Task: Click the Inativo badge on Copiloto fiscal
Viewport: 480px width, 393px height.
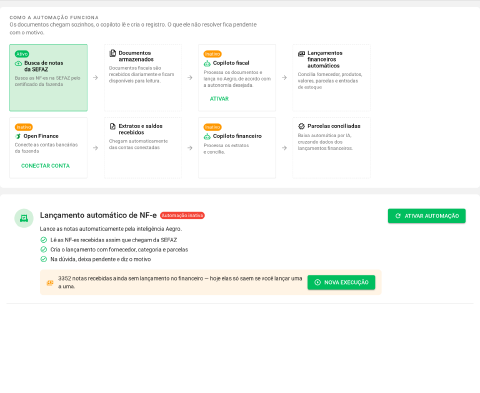Action: point(213,54)
